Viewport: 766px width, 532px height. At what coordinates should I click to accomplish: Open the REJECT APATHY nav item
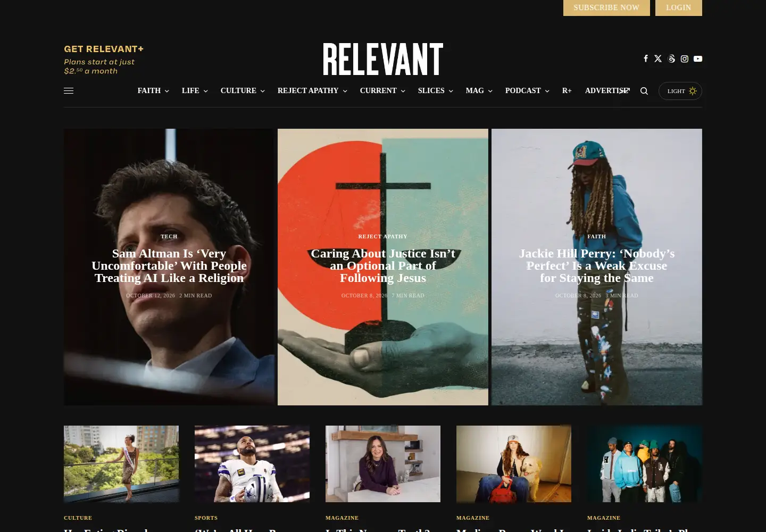308,91
